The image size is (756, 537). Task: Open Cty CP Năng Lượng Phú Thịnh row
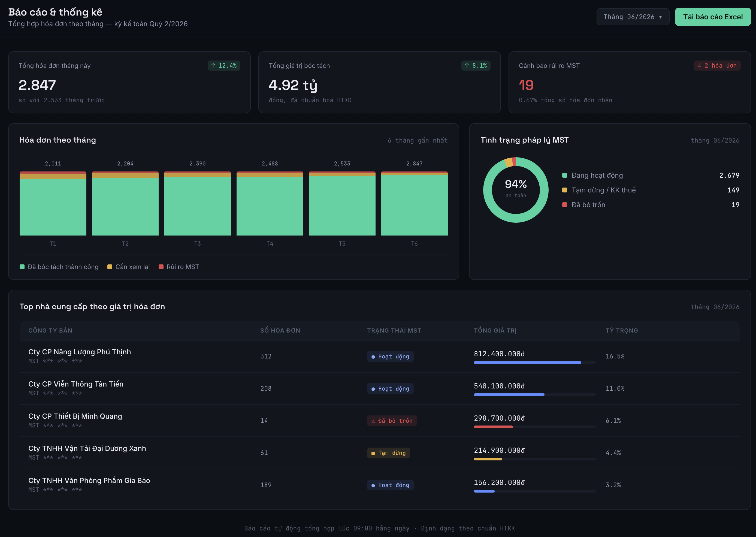(379, 357)
